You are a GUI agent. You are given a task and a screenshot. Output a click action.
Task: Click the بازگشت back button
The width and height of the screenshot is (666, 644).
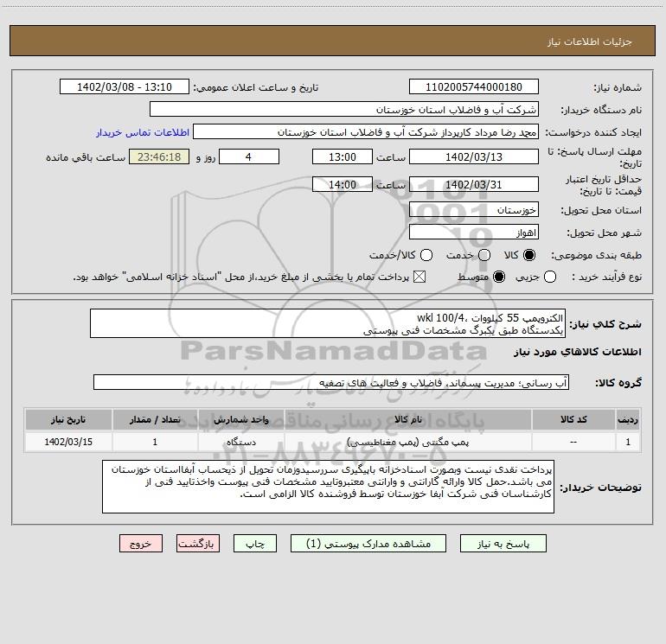pos(198,544)
